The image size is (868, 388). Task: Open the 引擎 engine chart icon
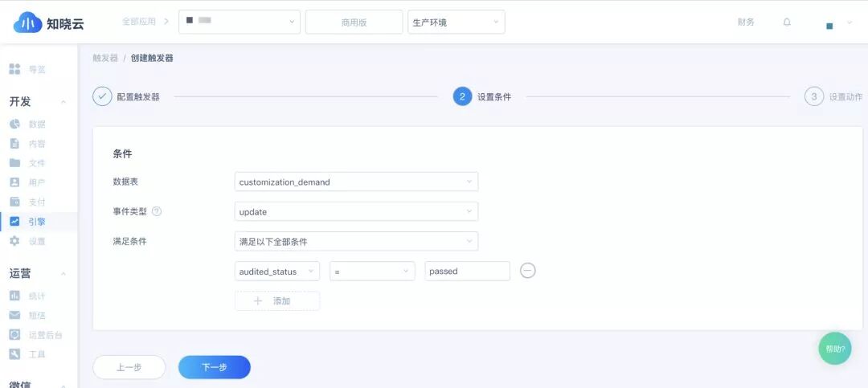(x=15, y=222)
